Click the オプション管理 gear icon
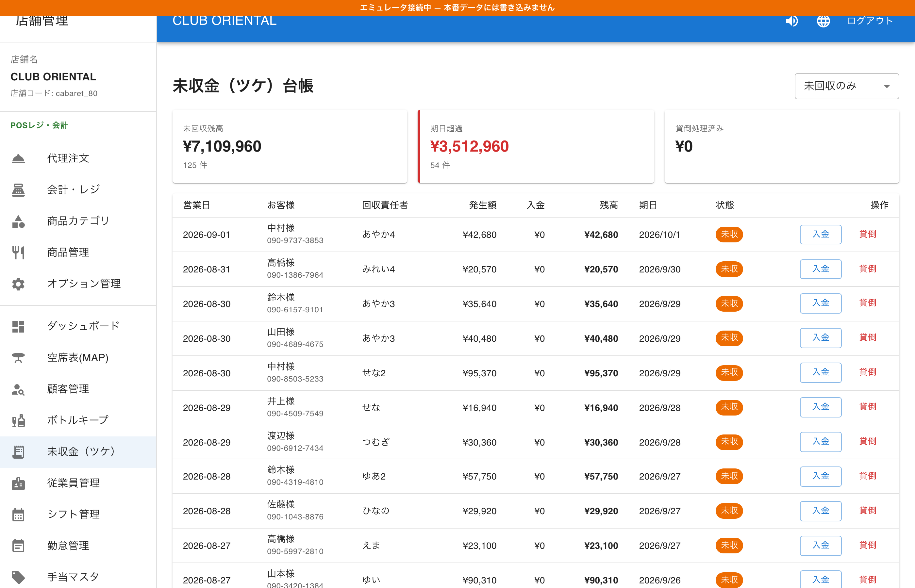Viewport: 915px width, 588px height. click(x=18, y=284)
